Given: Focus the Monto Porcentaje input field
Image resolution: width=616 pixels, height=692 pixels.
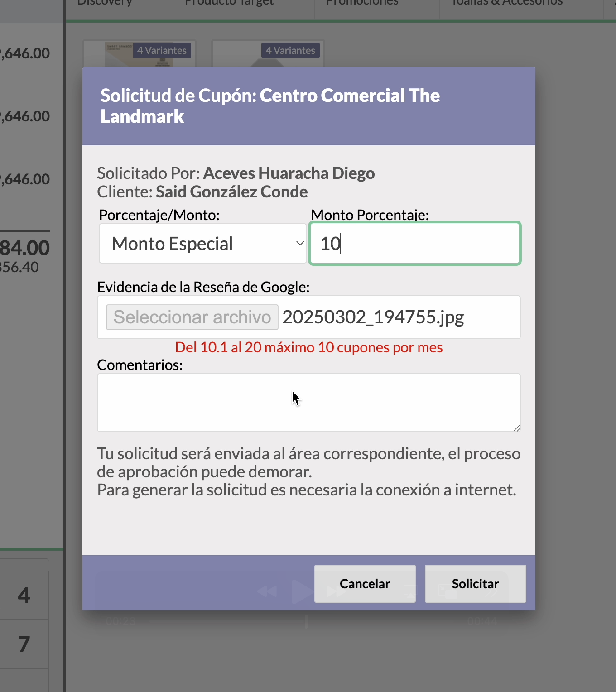Looking at the screenshot, I should (x=415, y=244).
